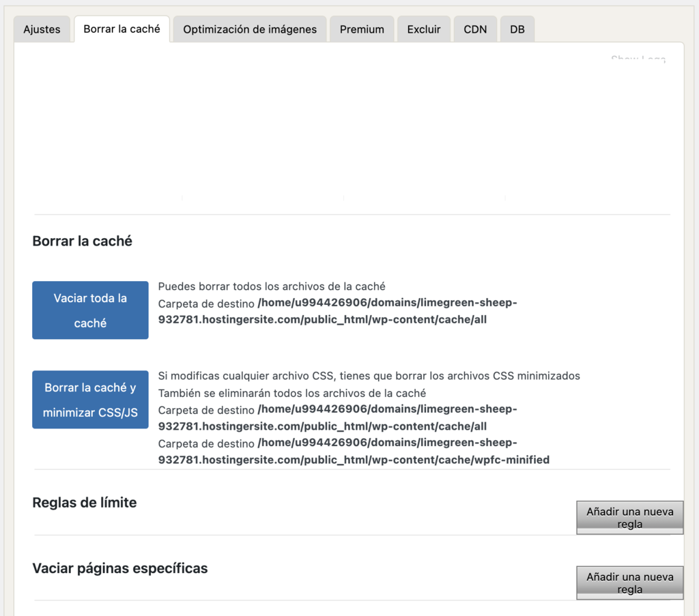
Task: Open the Show Logs panel
Action: click(x=638, y=59)
